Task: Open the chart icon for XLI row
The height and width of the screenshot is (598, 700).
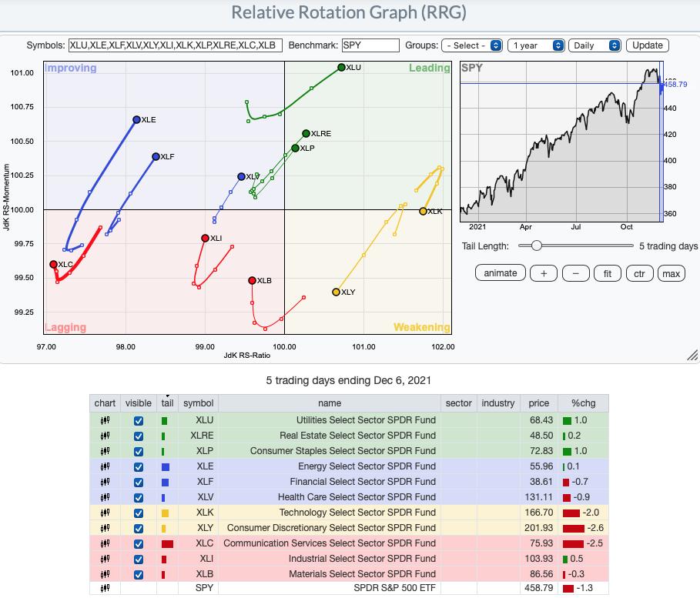Action: point(105,559)
